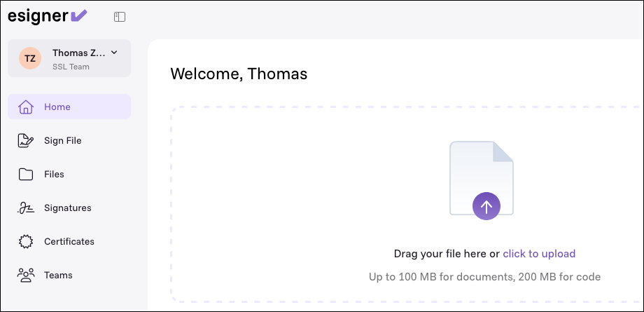The image size is (644, 312).
Task: Click the Certificates badge icon
Action: click(26, 242)
